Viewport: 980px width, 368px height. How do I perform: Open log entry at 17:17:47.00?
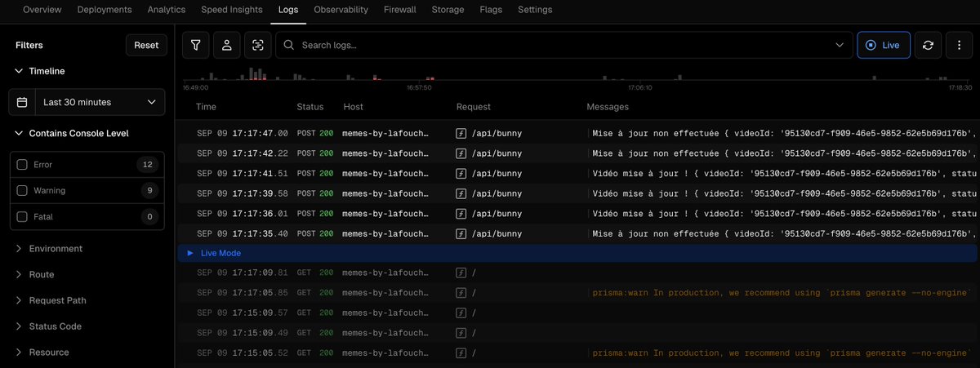click(577, 133)
